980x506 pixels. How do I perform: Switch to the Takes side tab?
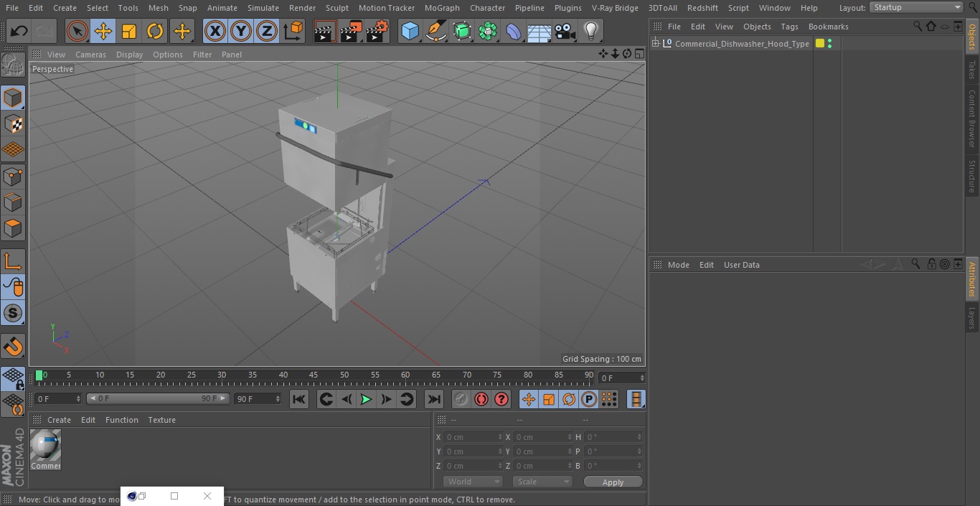pyautogui.click(x=972, y=70)
